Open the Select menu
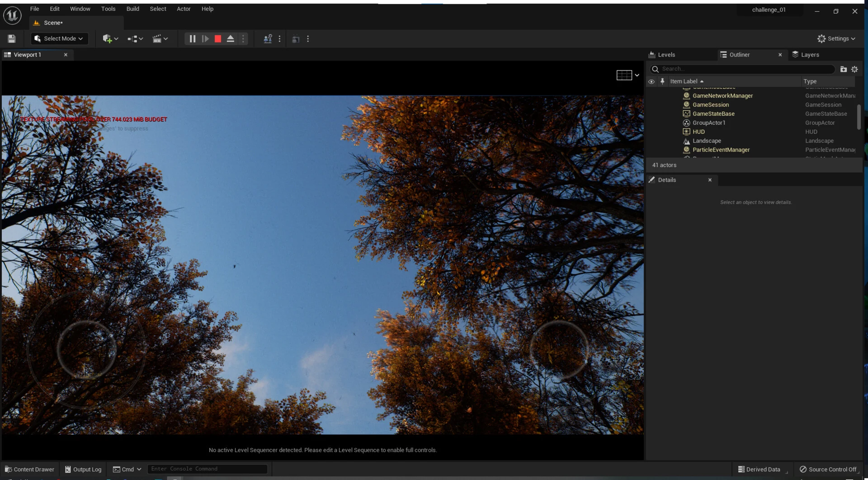The height and width of the screenshot is (480, 868). pyautogui.click(x=158, y=9)
